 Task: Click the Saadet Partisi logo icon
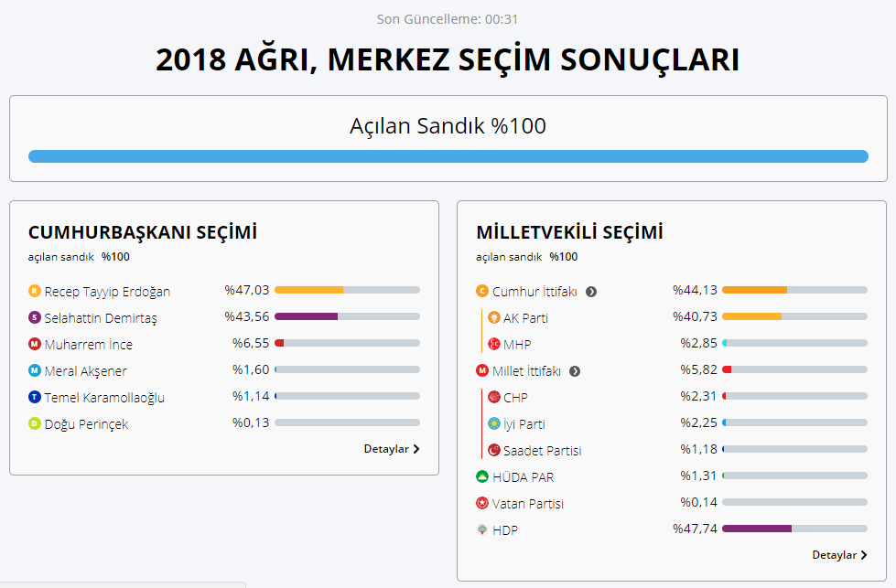pyautogui.click(x=494, y=451)
